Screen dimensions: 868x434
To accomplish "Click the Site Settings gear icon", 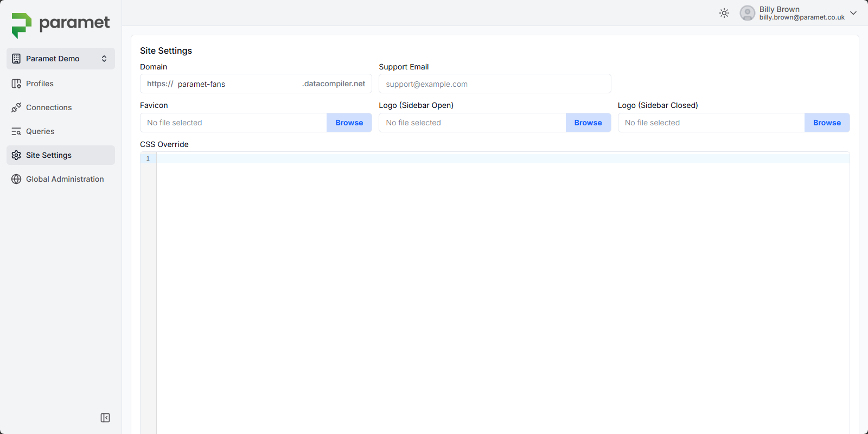I will pos(16,155).
